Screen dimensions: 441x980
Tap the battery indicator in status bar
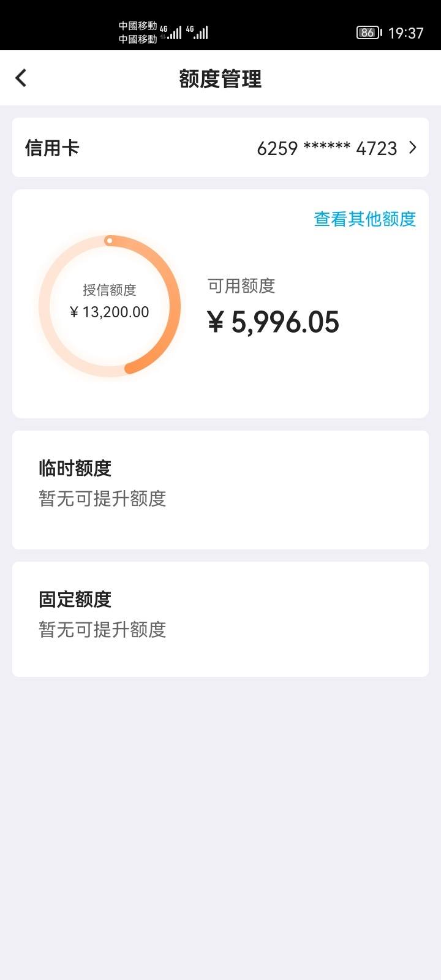tap(369, 32)
